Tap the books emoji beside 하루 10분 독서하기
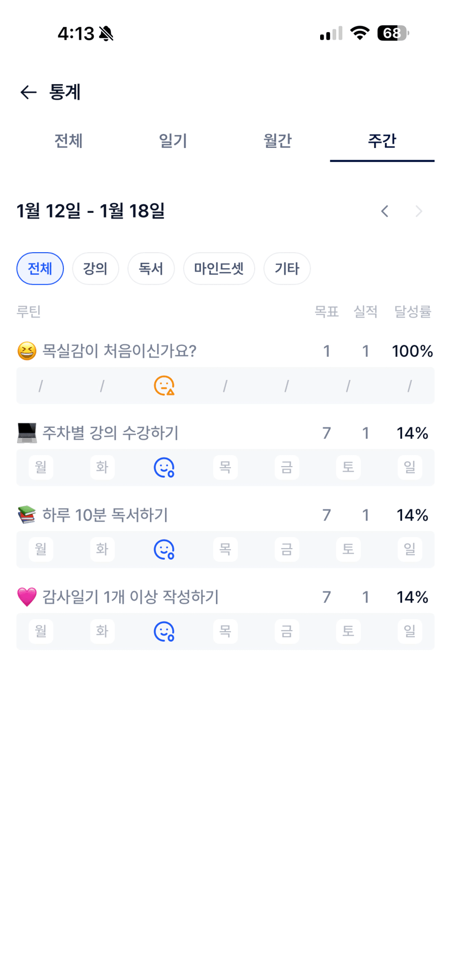Screen dimensions: 451x980 tap(27, 515)
